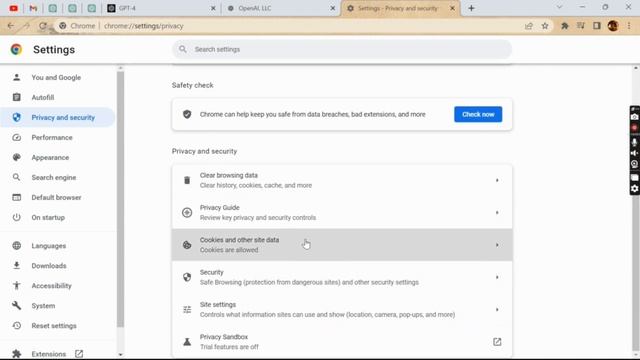Expand arrow for Privacy Guide
Screen dimensions: 640x360
497,212
